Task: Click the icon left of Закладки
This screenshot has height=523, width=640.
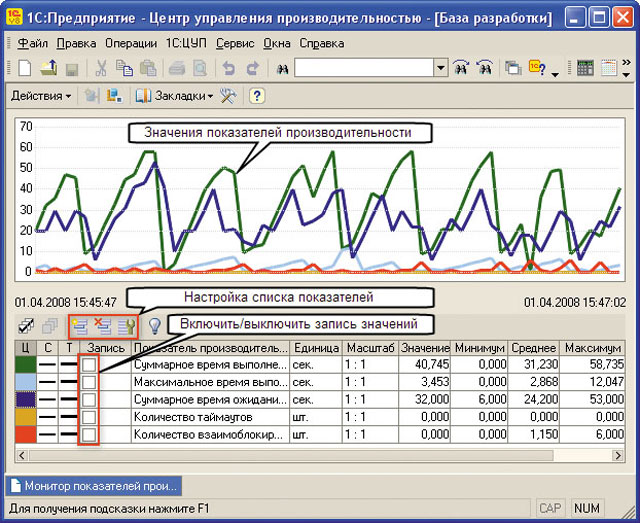Action: [143, 96]
